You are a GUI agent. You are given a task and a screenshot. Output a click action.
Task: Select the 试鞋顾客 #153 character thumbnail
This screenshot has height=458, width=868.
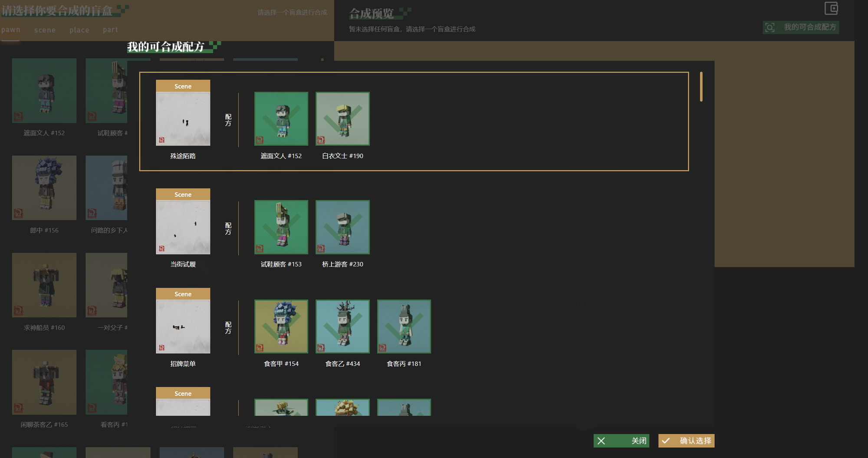[281, 227]
